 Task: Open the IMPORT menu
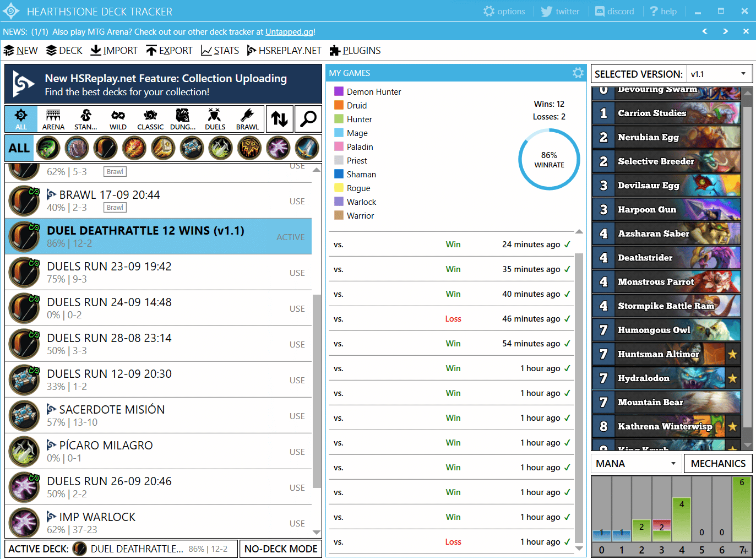[x=114, y=51]
